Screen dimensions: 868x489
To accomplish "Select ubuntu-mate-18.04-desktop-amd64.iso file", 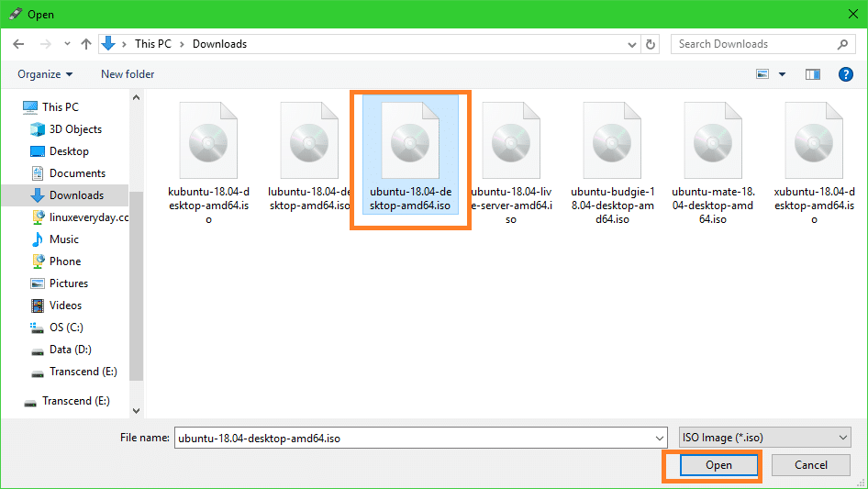I will tap(713, 142).
